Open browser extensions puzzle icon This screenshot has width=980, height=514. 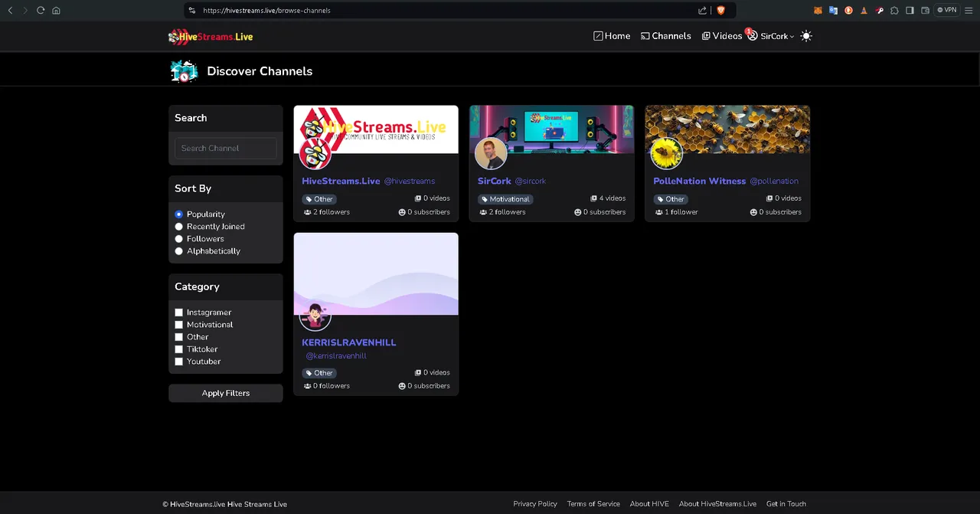[895, 10]
